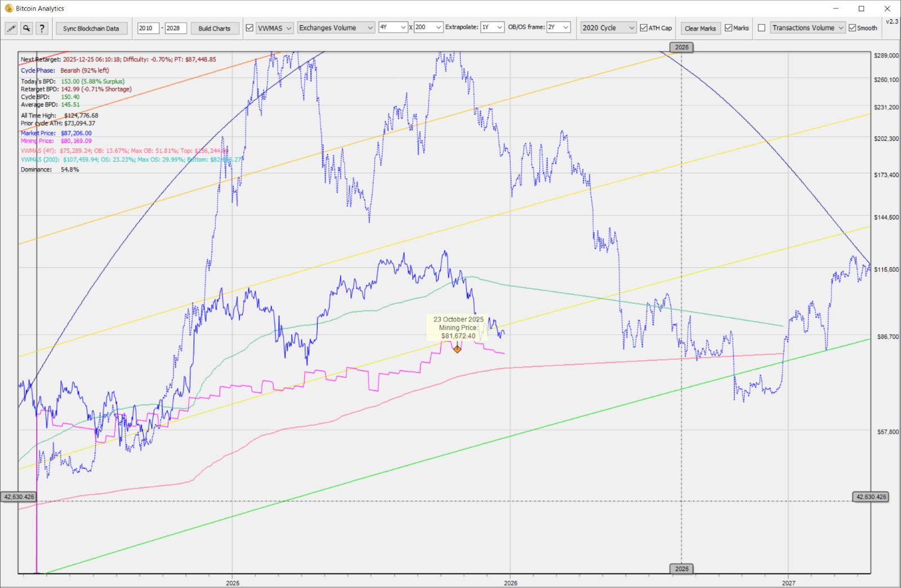The width and height of the screenshot is (901, 588).
Task: Uncheck the Marks checkbox
Action: tap(729, 28)
